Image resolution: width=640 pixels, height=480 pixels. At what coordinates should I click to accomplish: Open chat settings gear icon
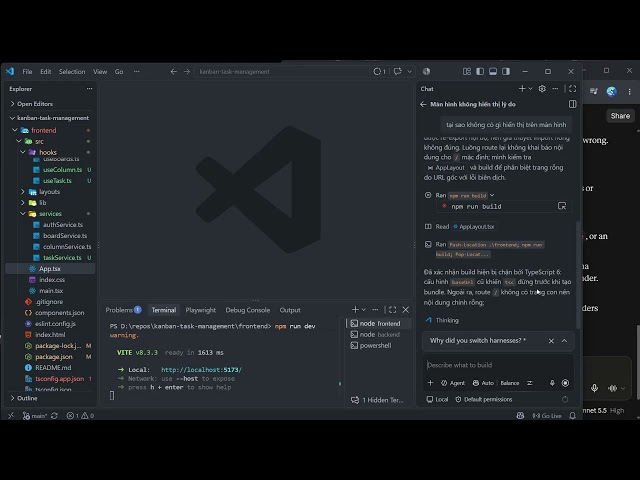pos(542,89)
